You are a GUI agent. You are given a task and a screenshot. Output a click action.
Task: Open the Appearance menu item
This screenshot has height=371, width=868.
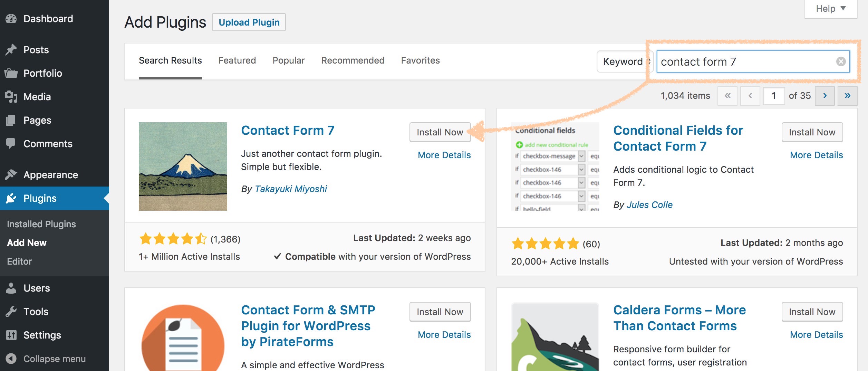click(x=55, y=175)
